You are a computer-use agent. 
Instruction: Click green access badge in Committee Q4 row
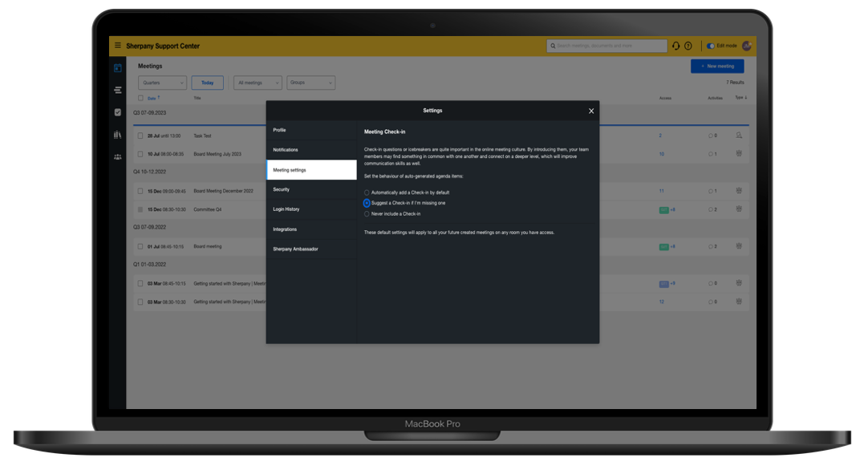(663, 210)
